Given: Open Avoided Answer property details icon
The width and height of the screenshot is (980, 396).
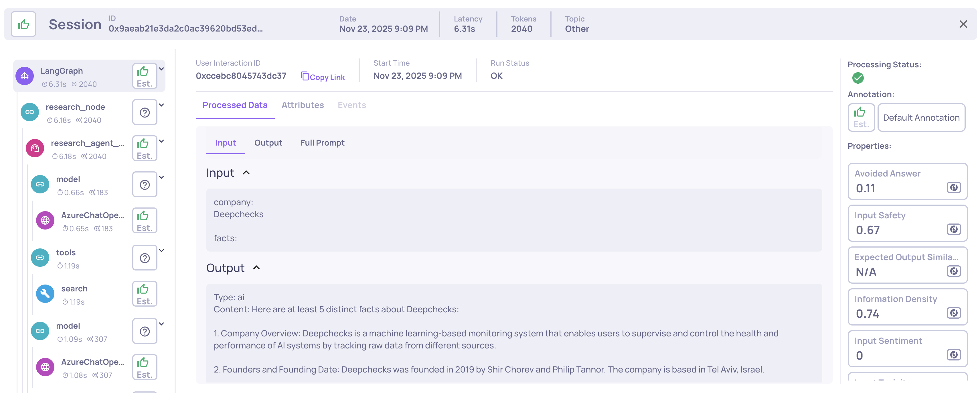Looking at the screenshot, I should pyautogui.click(x=953, y=188).
